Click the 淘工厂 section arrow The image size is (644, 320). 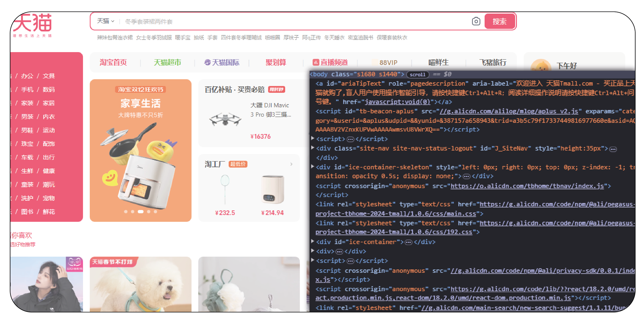pos(291,164)
